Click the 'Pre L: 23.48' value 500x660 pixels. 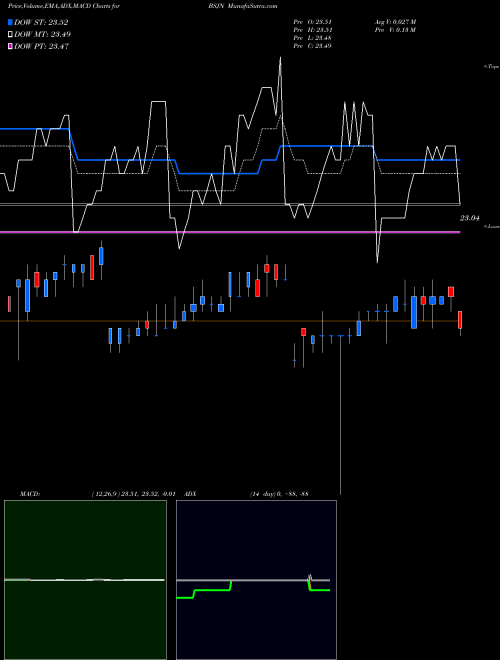point(313,38)
